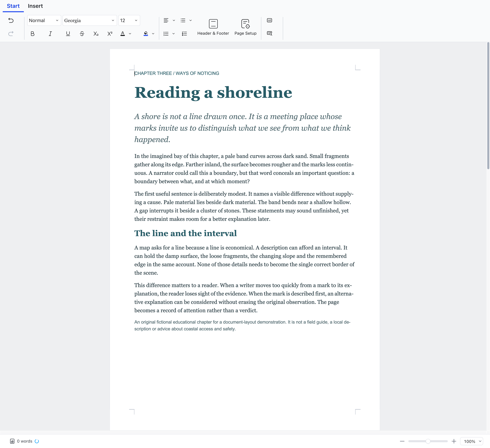The height and width of the screenshot is (448, 490).
Task: Apply the highlight fill color icon
Action: [x=146, y=34]
